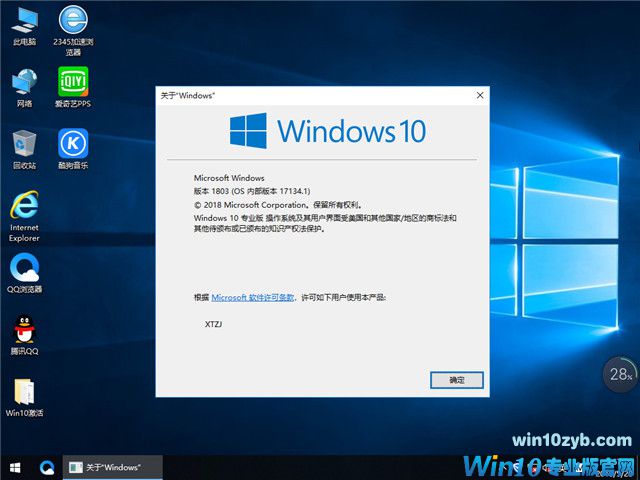
Task: Close the 关于"Windows" dialog
Action: tap(480, 95)
